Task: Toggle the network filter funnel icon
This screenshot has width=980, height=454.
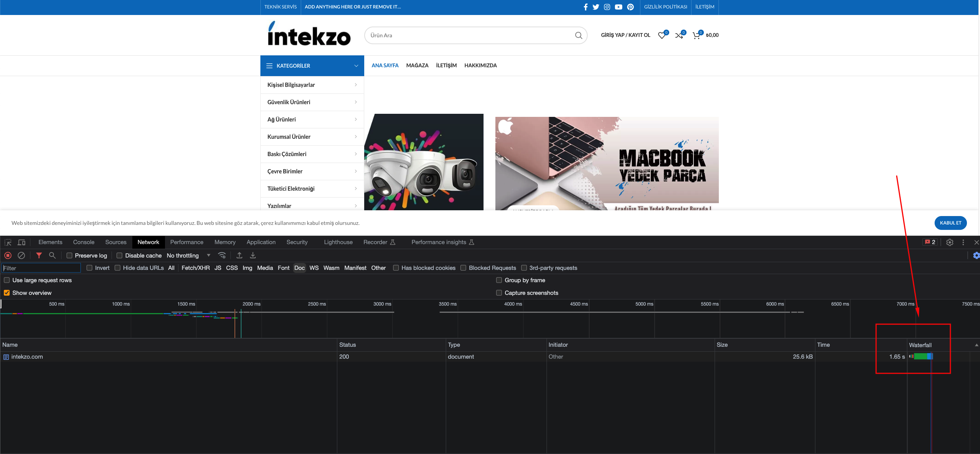Action: point(39,255)
